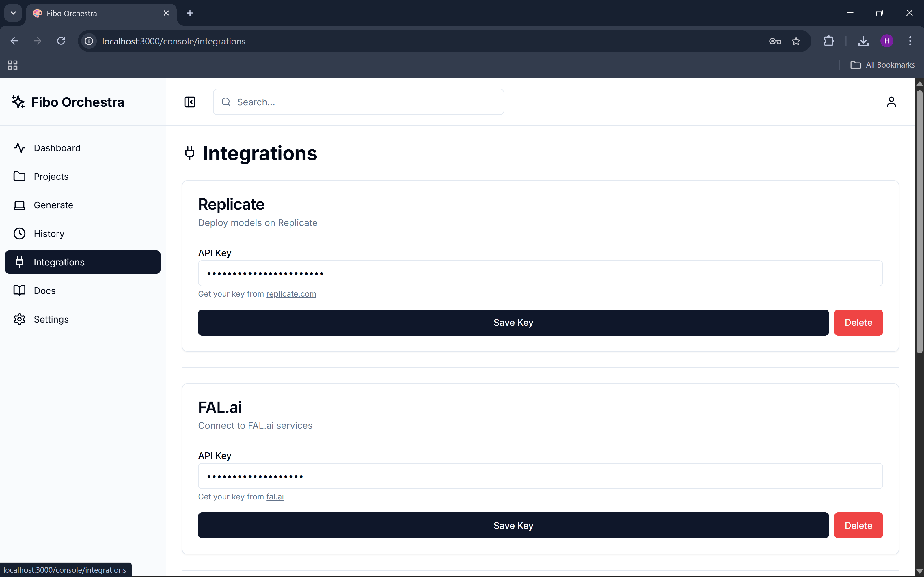Image resolution: width=924 pixels, height=577 pixels.
Task: Save the Replicate API key
Action: 513,323
